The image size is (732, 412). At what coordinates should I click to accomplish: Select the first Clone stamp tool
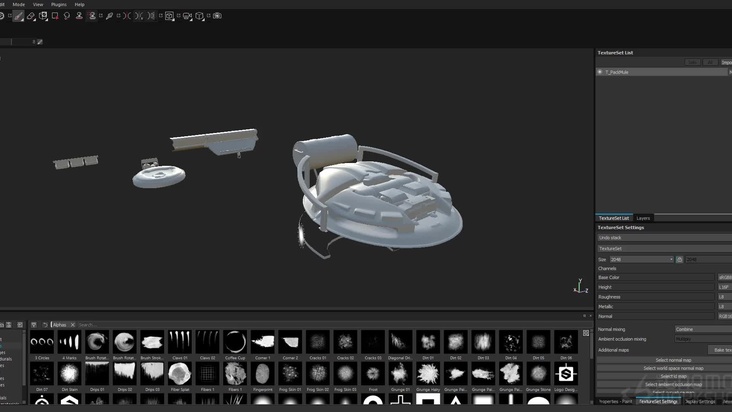79,16
